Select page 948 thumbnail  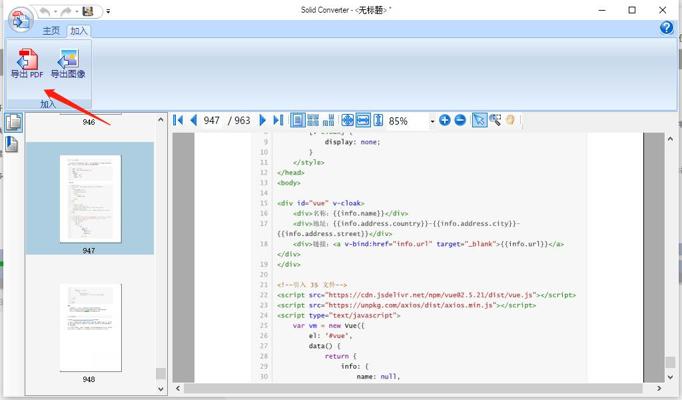tap(90, 327)
